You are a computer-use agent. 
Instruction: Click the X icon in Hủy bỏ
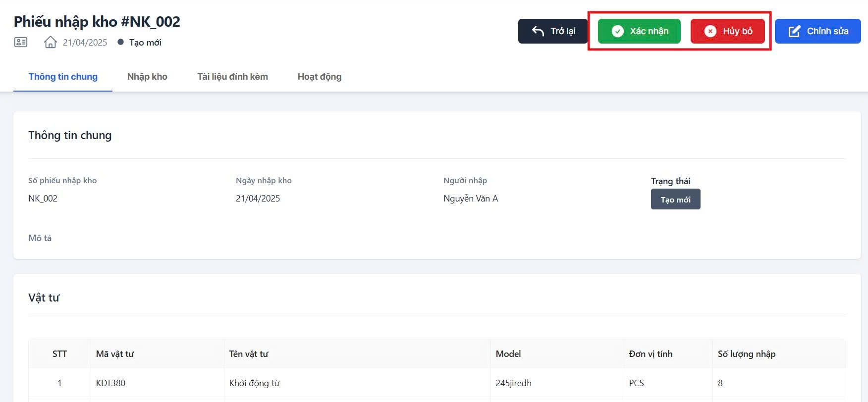click(710, 31)
